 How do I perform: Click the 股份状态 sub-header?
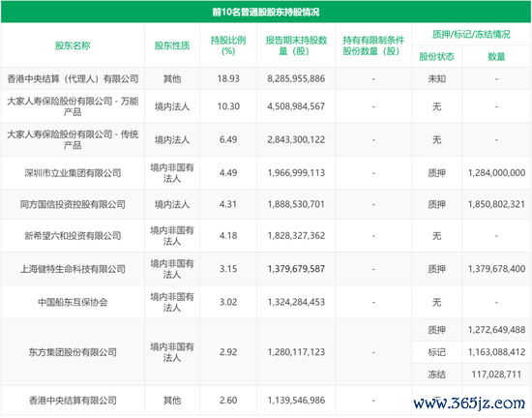pyautogui.click(x=436, y=56)
